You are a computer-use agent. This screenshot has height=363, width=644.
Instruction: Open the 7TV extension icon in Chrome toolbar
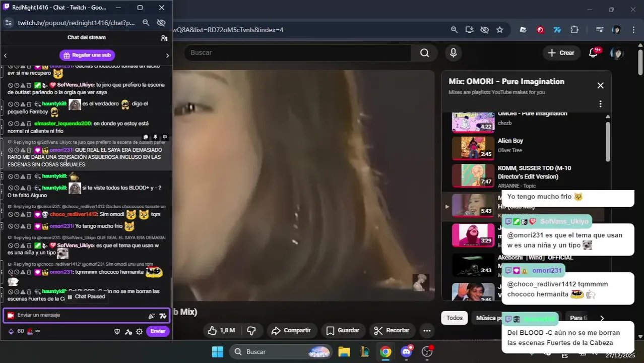coord(557,30)
